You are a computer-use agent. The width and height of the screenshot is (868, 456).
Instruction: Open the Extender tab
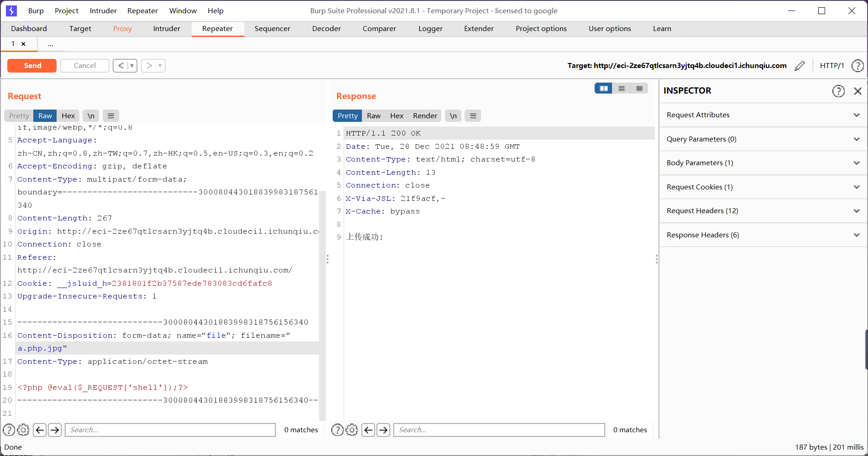pos(479,29)
